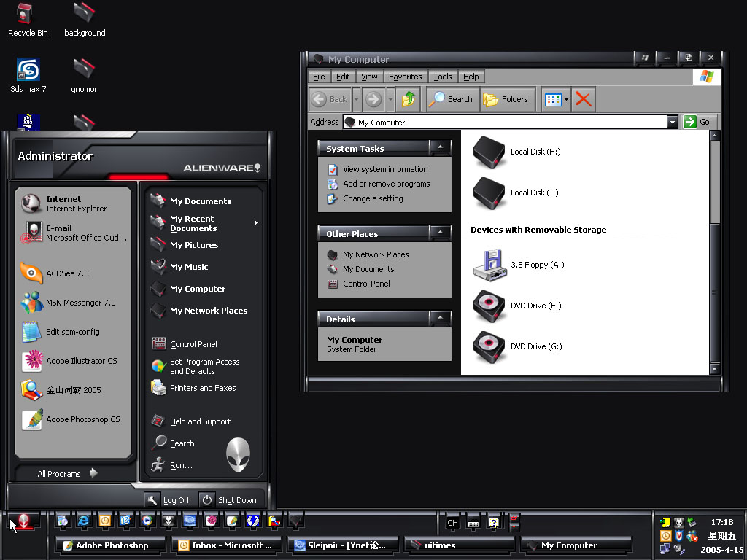The width and height of the screenshot is (747, 560).
Task: Select Local Disk (I:) drive
Action: (516, 192)
